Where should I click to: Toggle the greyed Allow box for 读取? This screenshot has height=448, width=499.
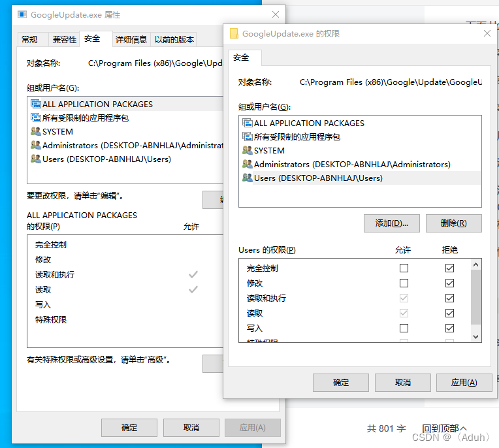[x=404, y=313]
